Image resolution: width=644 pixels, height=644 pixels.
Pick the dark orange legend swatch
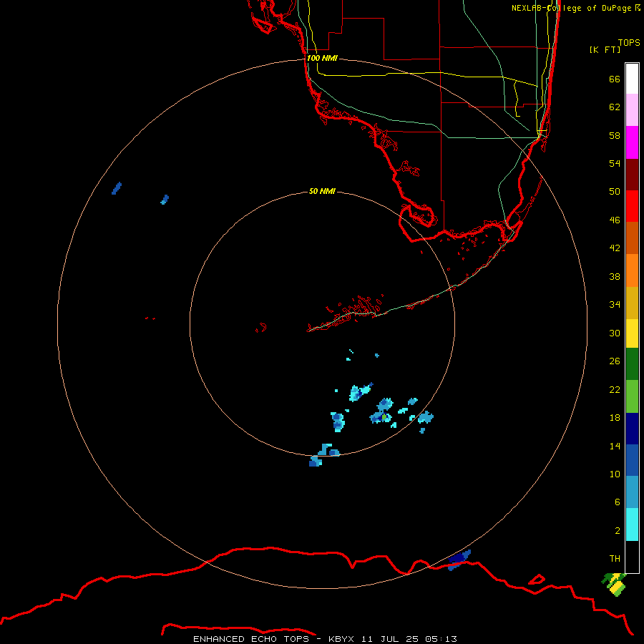pos(632,238)
